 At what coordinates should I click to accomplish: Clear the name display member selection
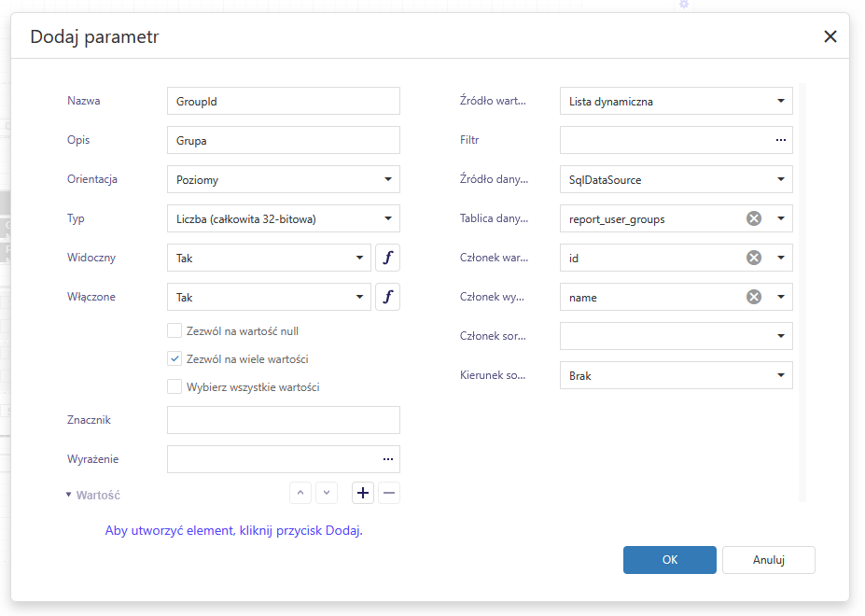[x=754, y=297]
